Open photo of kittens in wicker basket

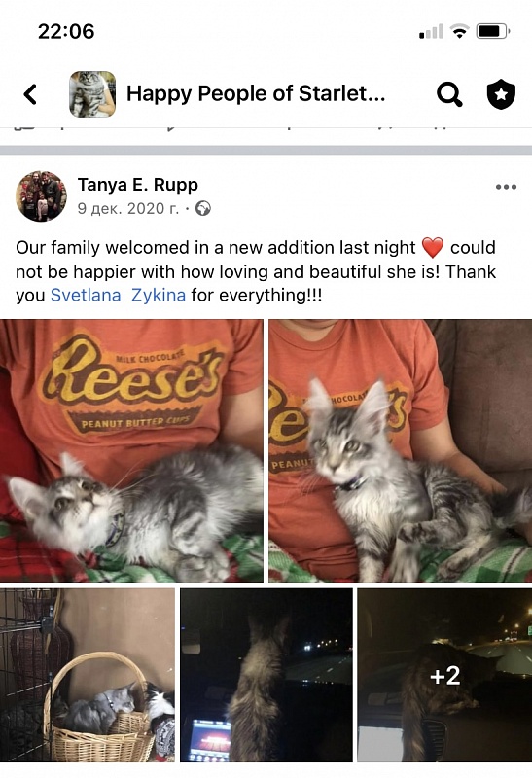point(88,675)
